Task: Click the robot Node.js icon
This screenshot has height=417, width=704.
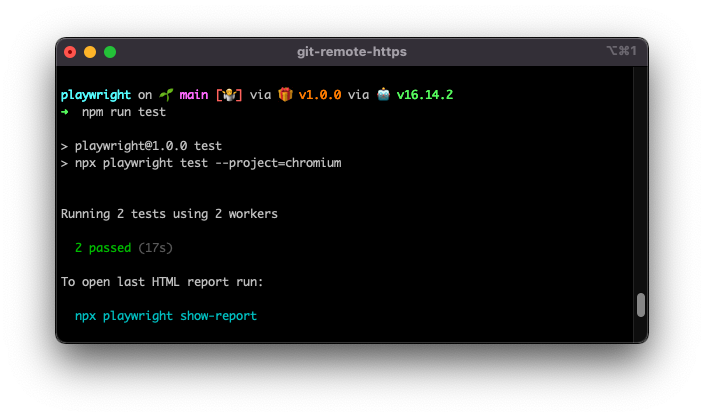Action: [x=383, y=94]
